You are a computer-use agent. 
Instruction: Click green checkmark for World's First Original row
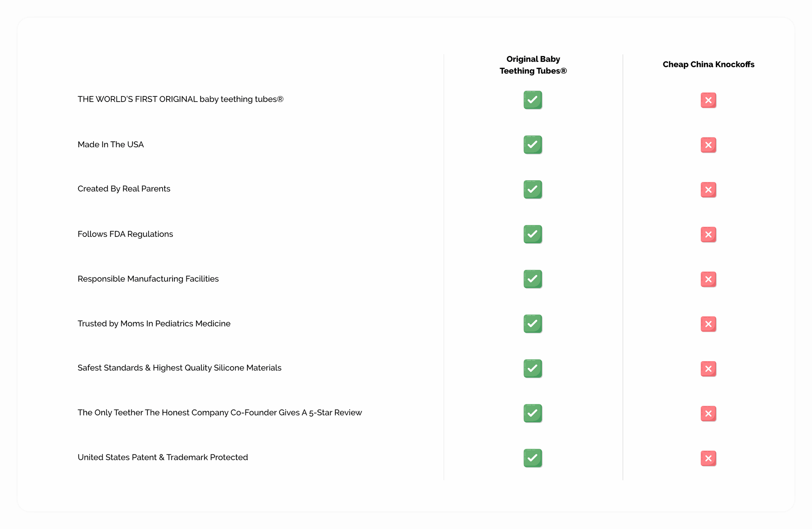coord(532,100)
